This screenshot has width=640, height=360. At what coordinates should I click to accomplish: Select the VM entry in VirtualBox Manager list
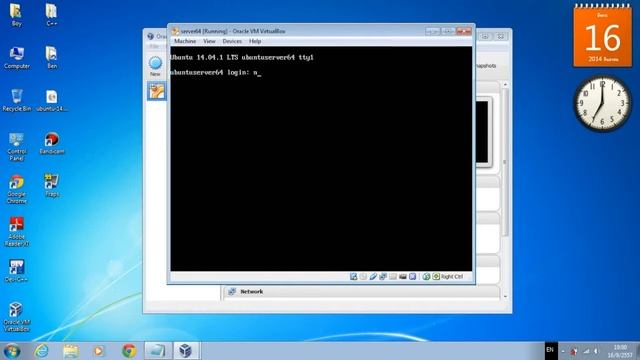(157, 91)
